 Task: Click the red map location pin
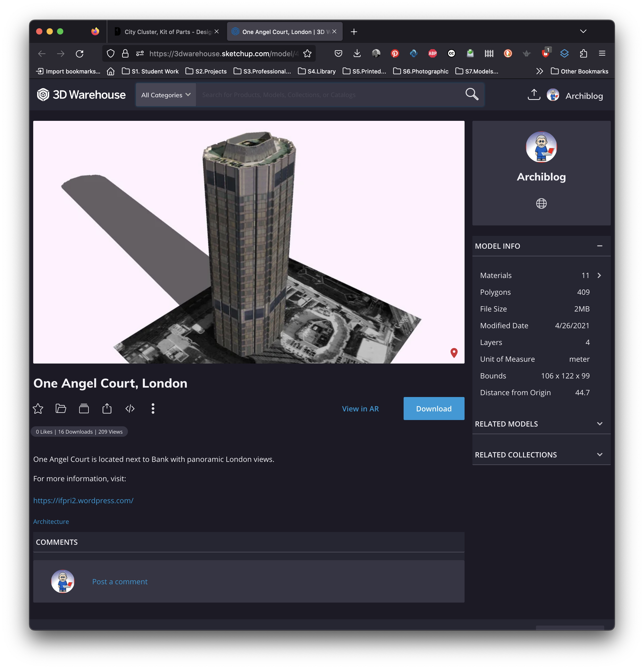(454, 353)
